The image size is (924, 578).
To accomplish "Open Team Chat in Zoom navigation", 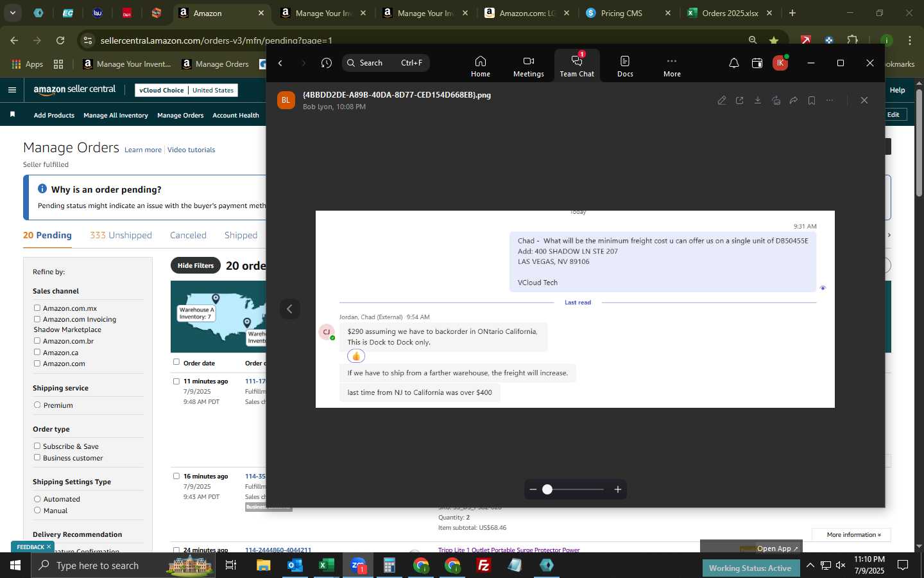I will 577,66.
